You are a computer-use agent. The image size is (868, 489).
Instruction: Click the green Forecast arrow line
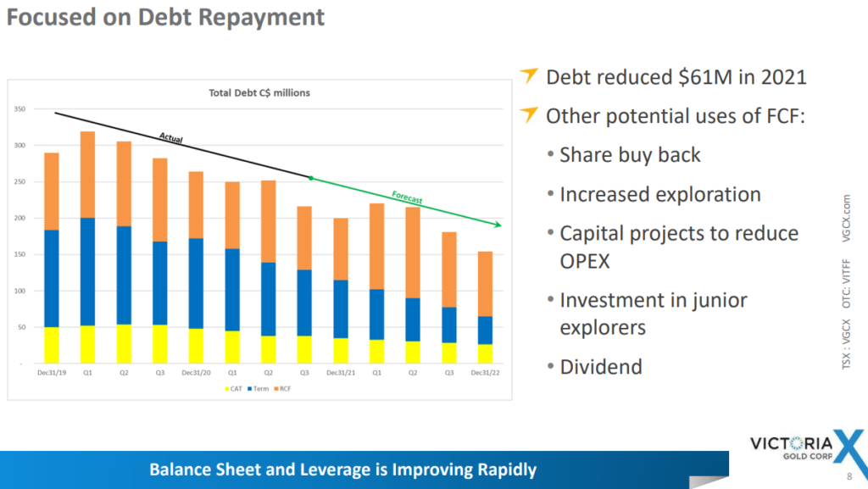click(406, 202)
